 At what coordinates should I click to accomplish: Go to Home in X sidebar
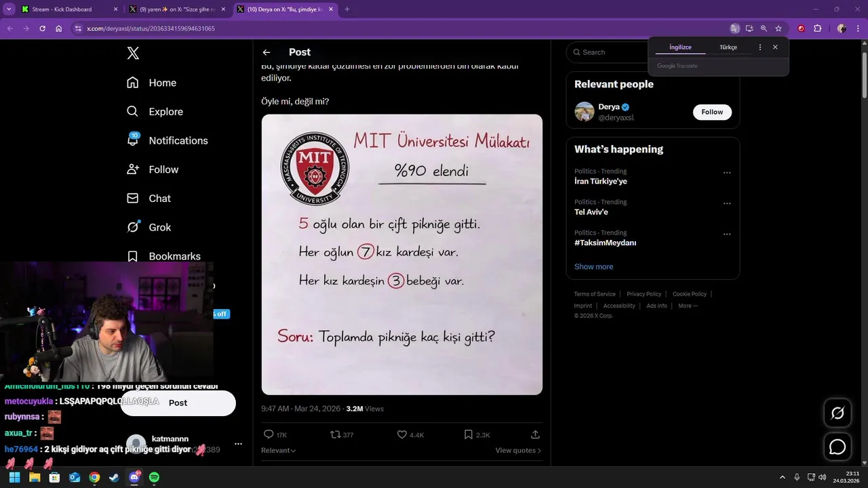click(x=151, y=83)
